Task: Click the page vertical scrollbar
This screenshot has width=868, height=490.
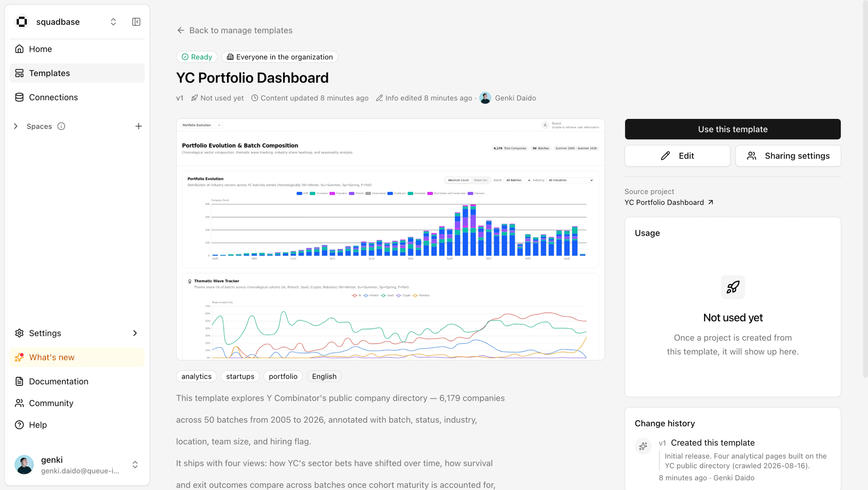Action: (x=865, y=189)
